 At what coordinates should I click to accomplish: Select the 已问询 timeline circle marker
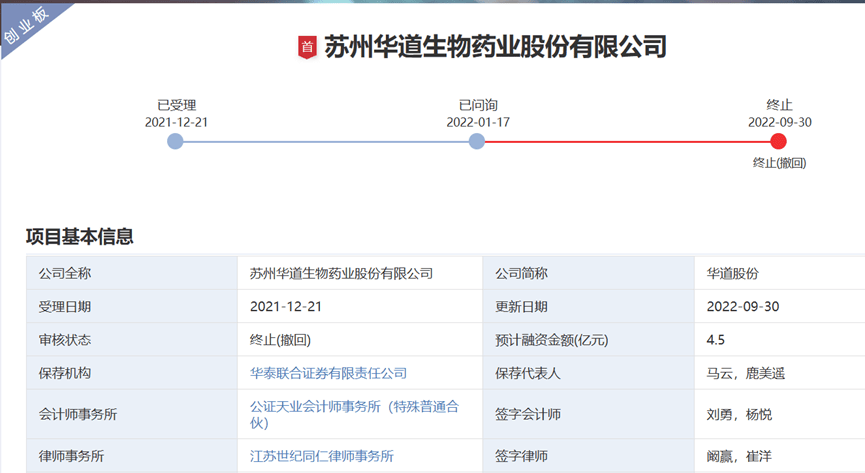click(x=477, y=142)
